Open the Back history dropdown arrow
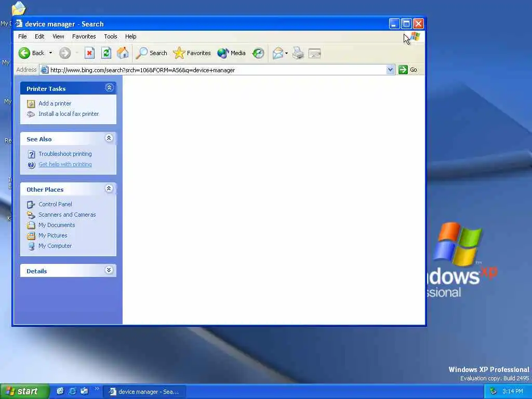Screen dimensions: 532x399 click(x=50, y=53)
